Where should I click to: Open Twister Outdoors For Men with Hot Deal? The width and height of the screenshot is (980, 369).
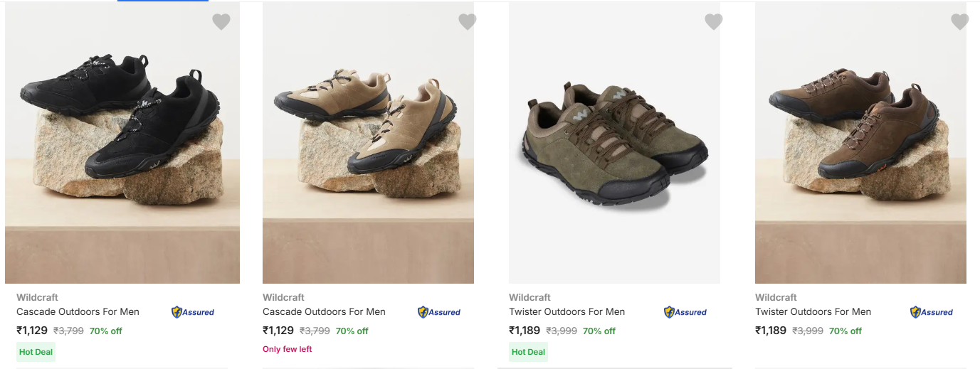[x=567, y=311]
